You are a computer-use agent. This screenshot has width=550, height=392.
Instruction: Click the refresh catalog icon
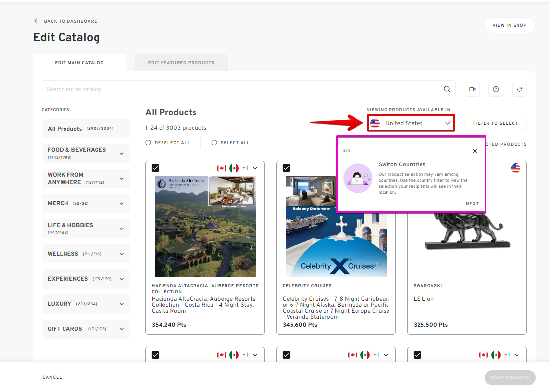(x=519, y=89)
